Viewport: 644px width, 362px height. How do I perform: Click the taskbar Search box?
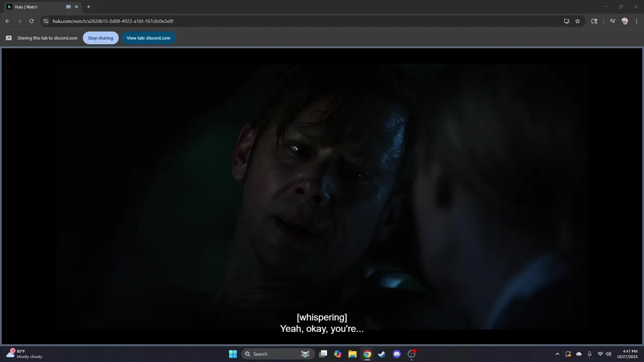(278, 354)
